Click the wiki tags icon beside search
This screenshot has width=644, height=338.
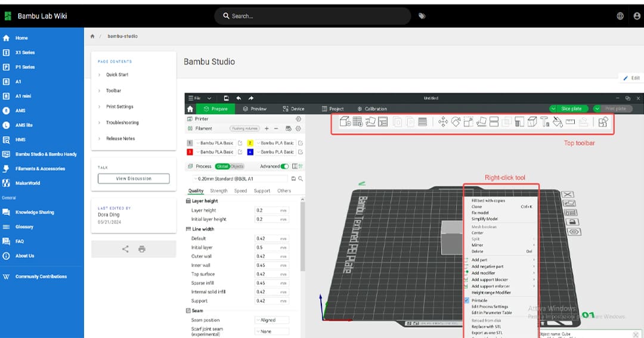[x=422, y=16]
